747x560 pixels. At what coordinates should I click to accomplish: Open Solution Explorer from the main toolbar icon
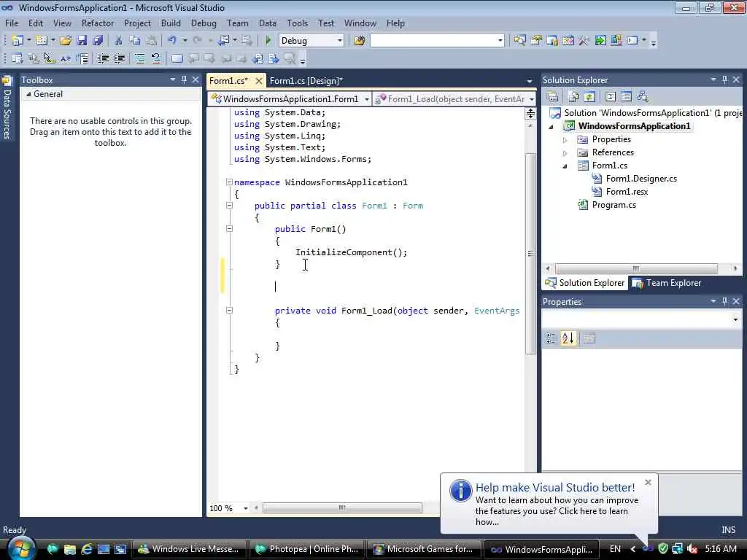click(519, 41)
